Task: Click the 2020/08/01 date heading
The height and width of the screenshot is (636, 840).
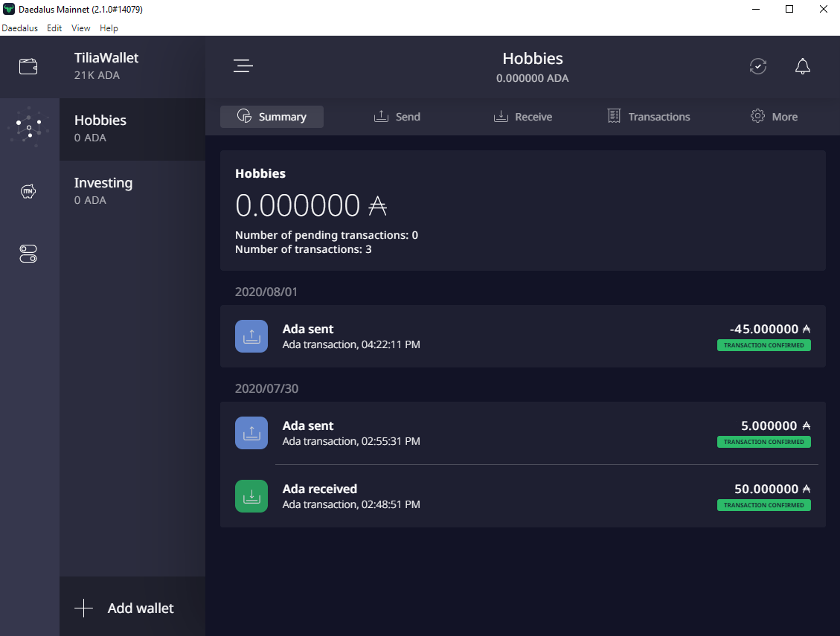Action: coord(266,292)
